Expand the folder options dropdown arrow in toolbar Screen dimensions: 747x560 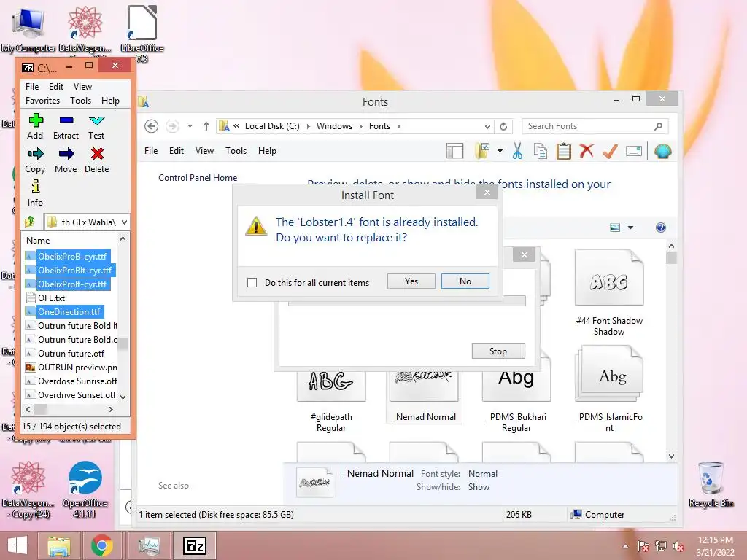pyautogui.click(x=500, y=151)
